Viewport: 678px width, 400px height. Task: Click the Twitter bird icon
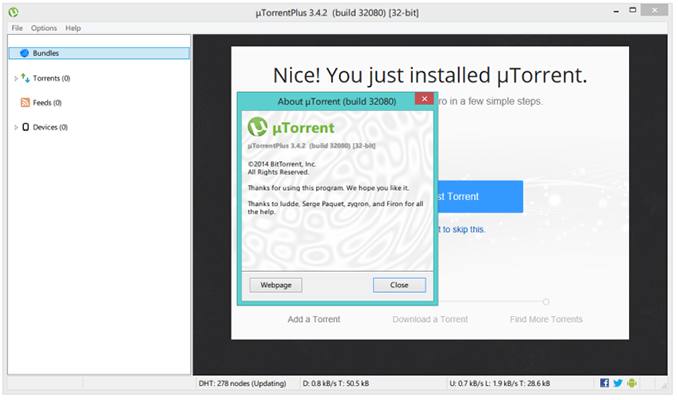click(618, 383)
